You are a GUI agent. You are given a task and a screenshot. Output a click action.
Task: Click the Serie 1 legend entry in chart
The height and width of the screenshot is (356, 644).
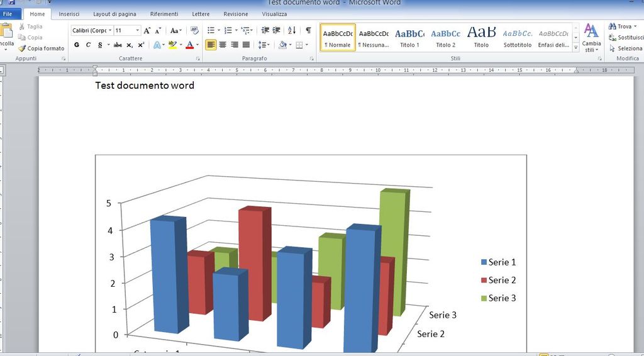click(498, 262)
